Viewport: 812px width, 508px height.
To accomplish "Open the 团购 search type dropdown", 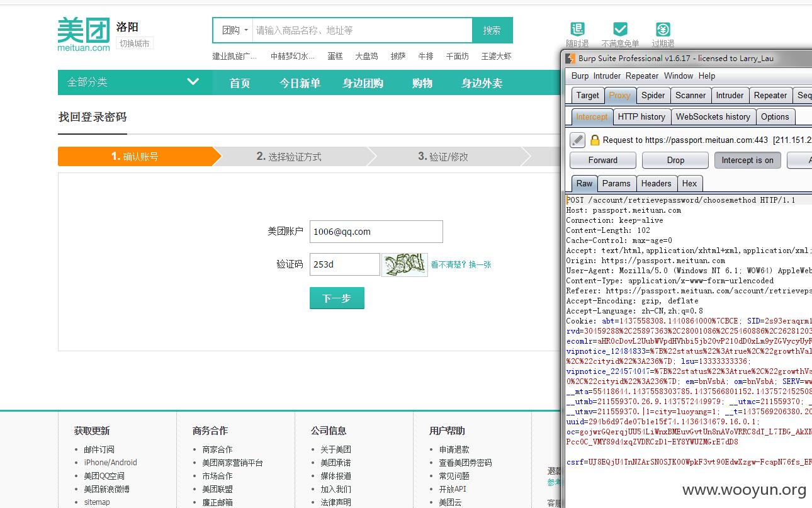I will 235,30.
